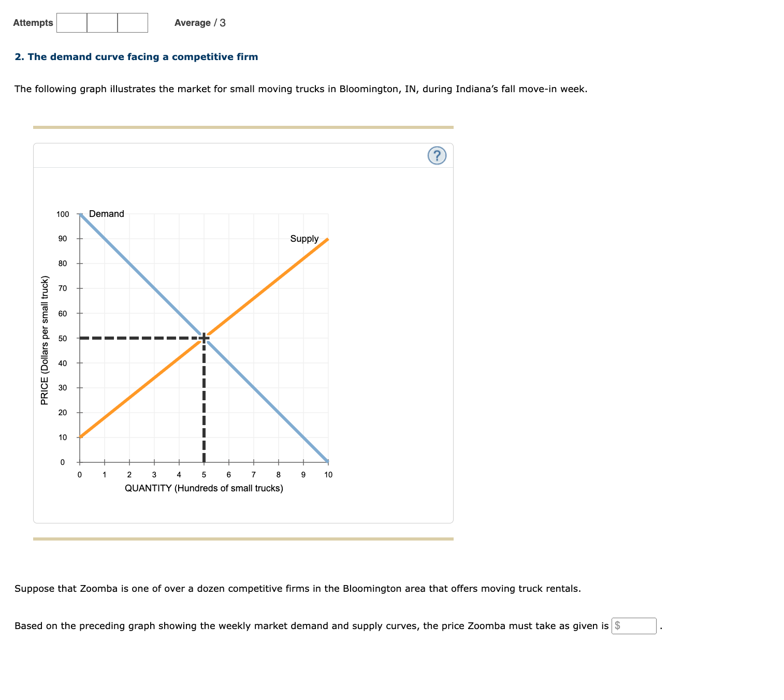Click the Average / 3 label

tap(199, 22)
